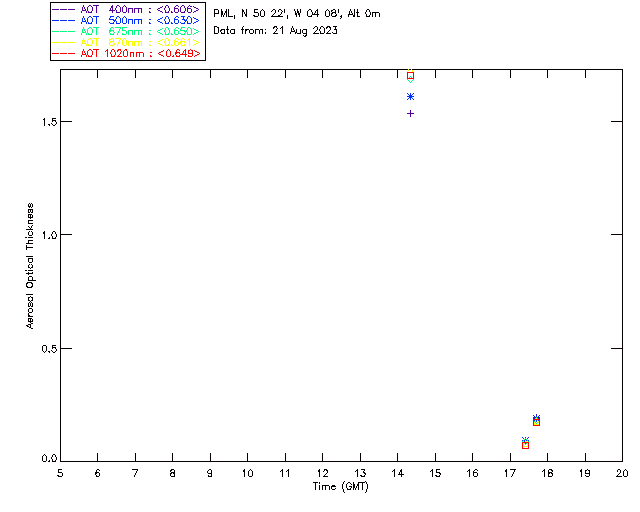Image resolution: width=640 pixels, height=512 pixels.
Task: Click the x-axis tick label 8
Action: 173,474
